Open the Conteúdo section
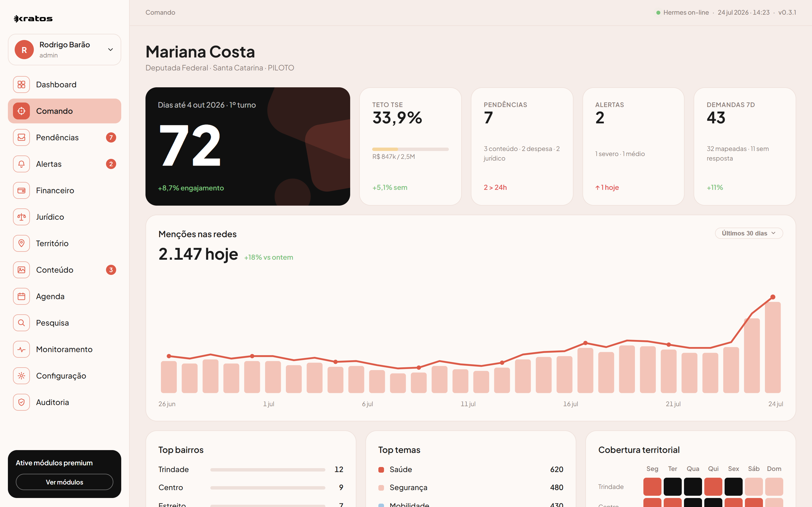This screenshot has height=507, width=812. coord(64,270)
